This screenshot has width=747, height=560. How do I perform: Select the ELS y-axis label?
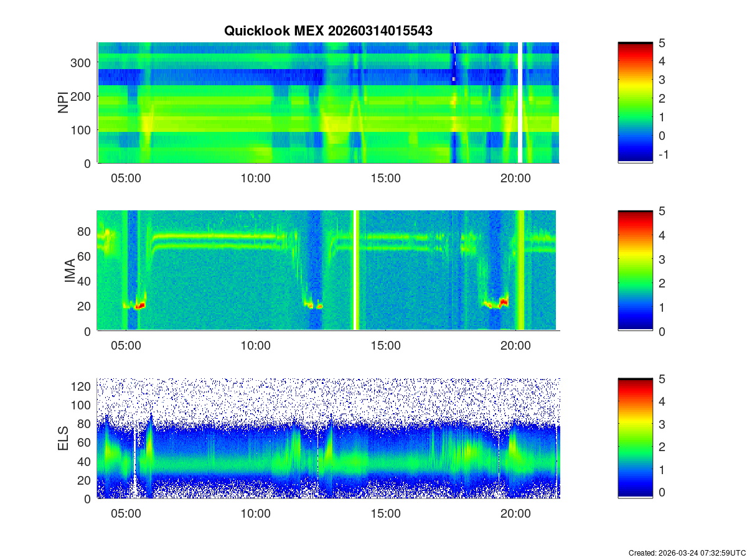click(63, 439)
